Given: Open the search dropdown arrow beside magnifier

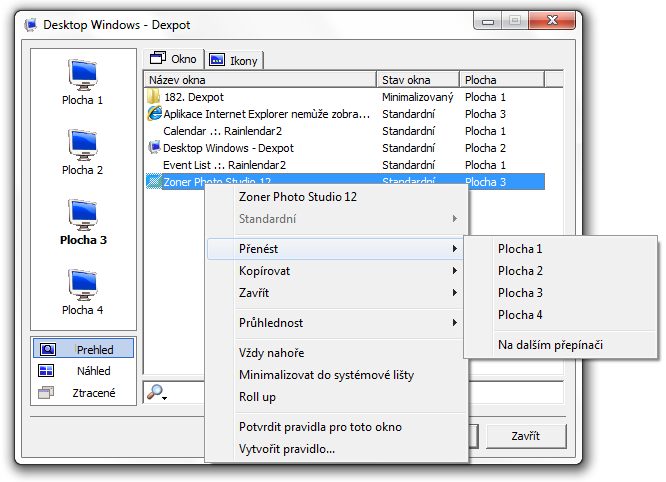Looking at the screenshot, I should [x=165, y=398].
